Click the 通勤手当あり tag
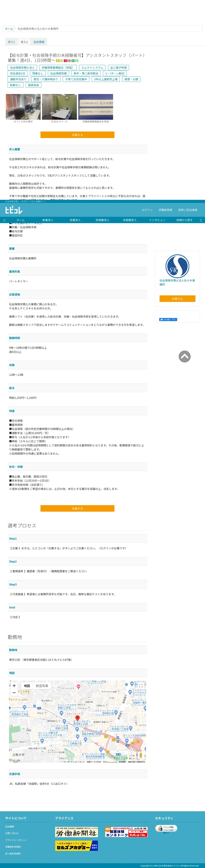Screen dimensions: 205x868 click(x=18, y=79)
